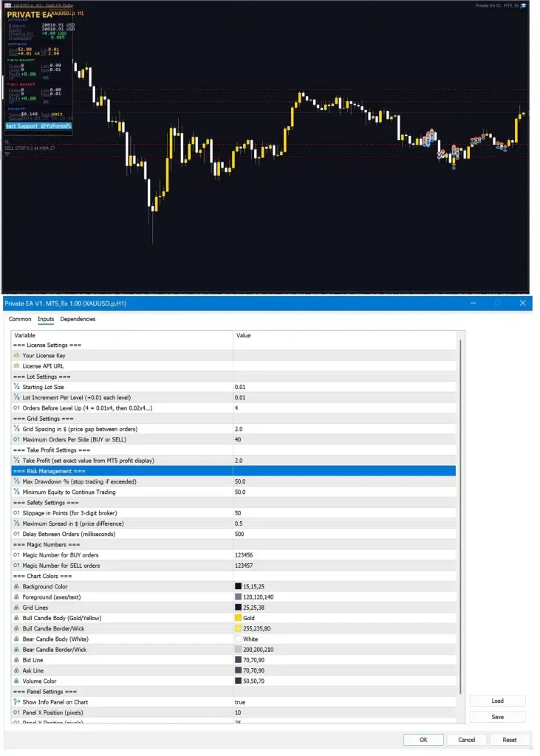
Task: Click the OK button
Action: tap(423, 740)
